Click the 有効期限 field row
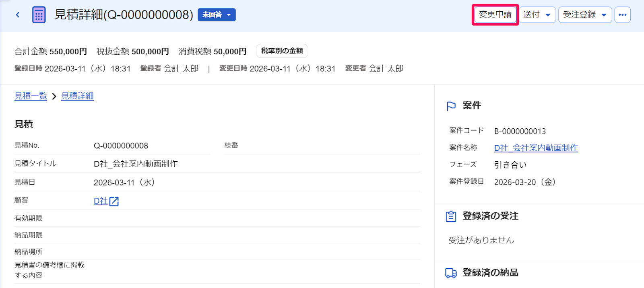This screenshot has width=644, height=288. point(217,218)
